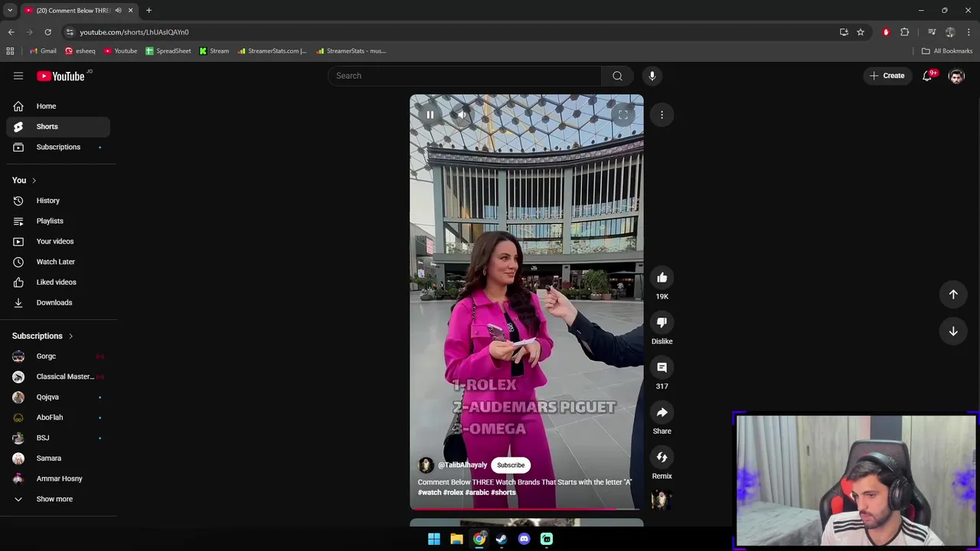Start voice search with microphone icon
This screenshot has width=980, height=551.
click(x=652, y=76)
